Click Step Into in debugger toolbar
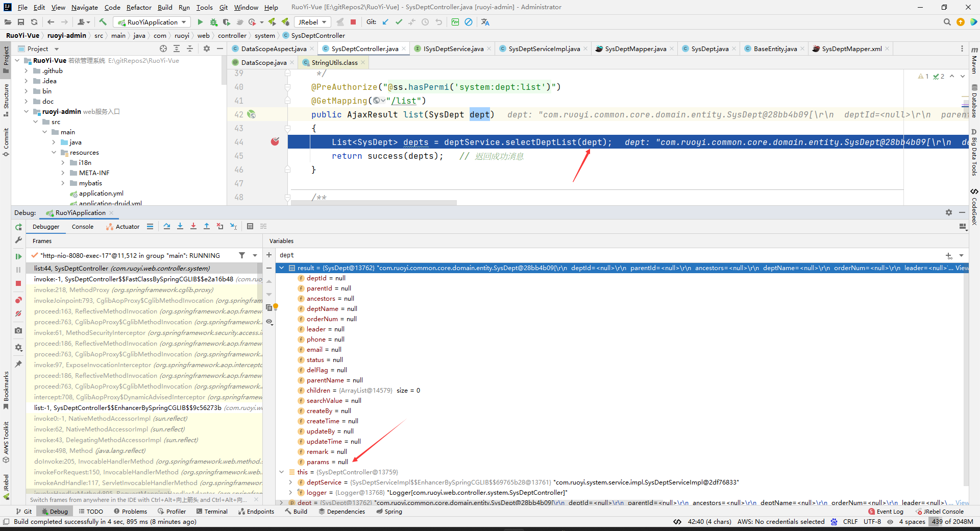 tap(180, 226)
